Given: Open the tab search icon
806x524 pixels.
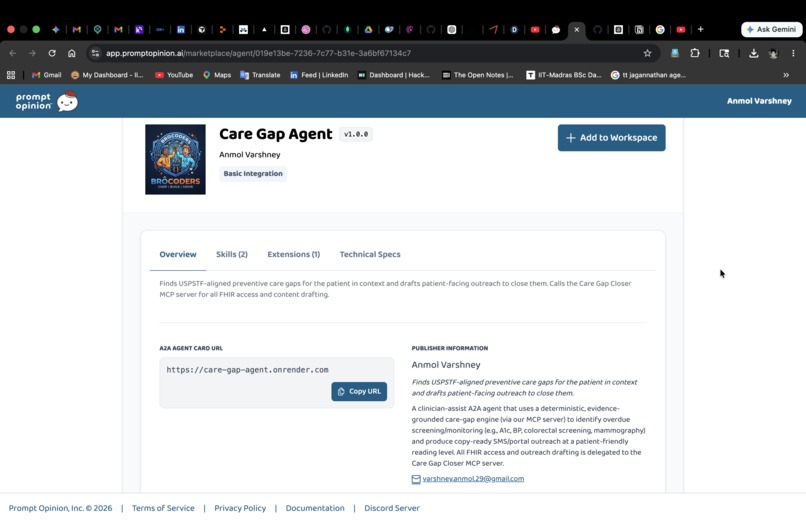Looking at the screenshot, I should click(724, 53).
